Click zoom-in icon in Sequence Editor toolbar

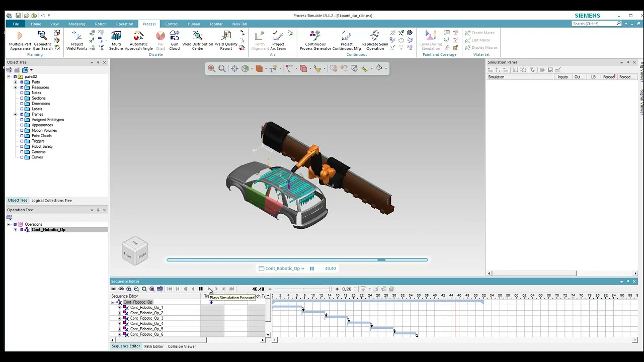pyautogui.click(x=129, y=289)
